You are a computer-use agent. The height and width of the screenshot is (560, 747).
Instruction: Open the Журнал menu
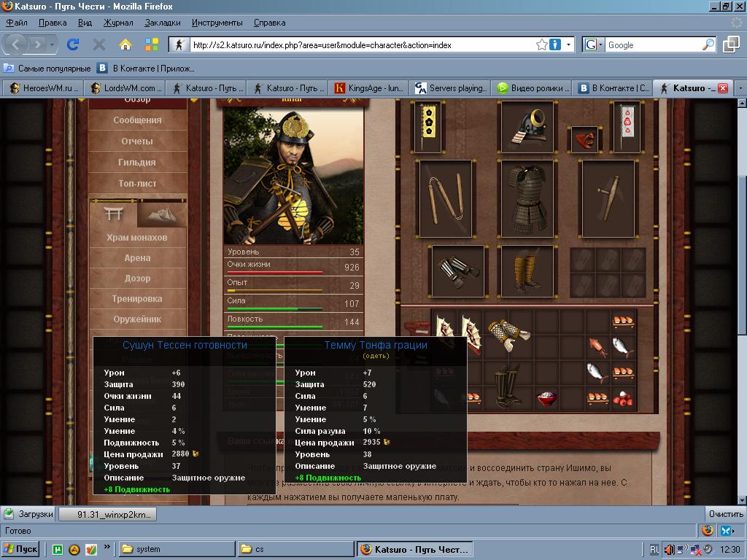118,23
